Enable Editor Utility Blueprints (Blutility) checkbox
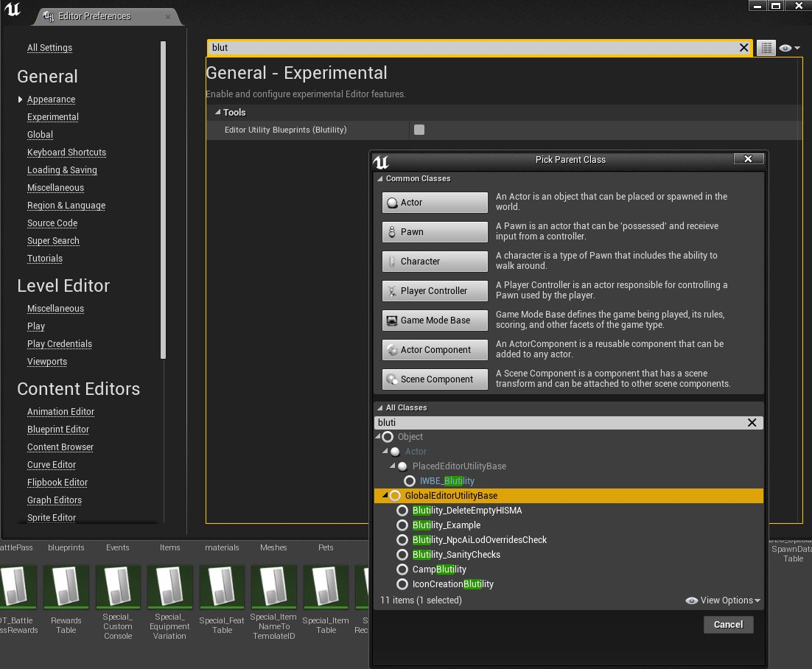This screenshot has height=669, width=812. 419,130
